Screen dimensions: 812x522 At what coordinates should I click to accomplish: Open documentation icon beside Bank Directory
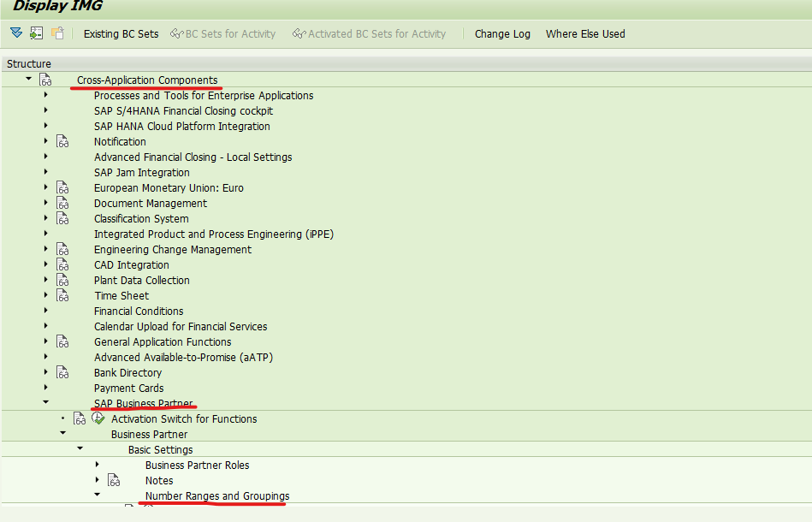(62, 372)
